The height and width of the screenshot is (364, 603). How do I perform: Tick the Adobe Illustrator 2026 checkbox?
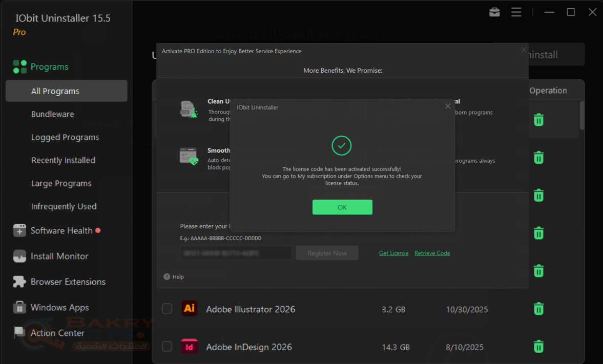click(167, 308)
